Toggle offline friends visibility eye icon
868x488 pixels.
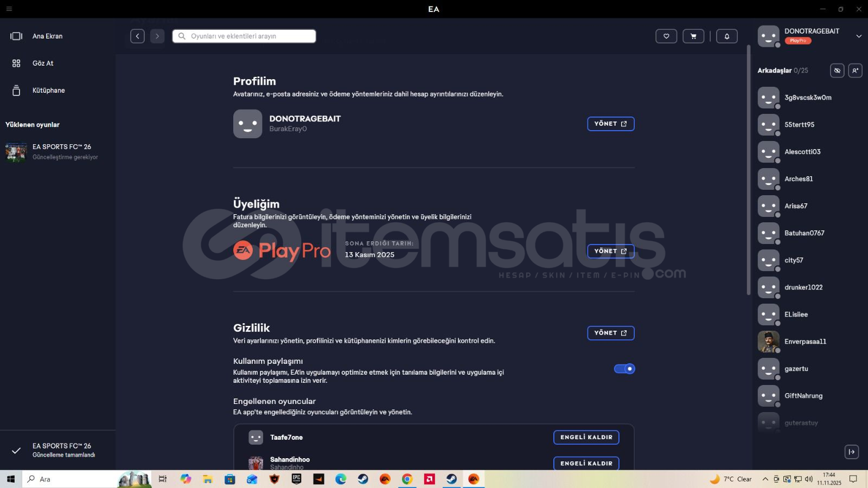point(837,70)
